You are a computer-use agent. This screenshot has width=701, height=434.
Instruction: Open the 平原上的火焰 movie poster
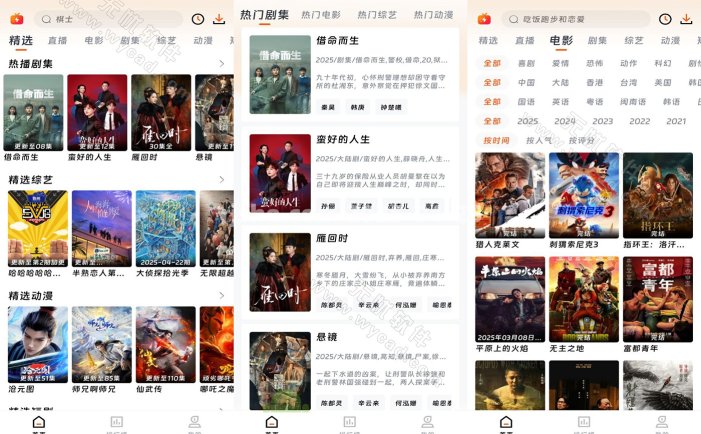tap(510, 299)
